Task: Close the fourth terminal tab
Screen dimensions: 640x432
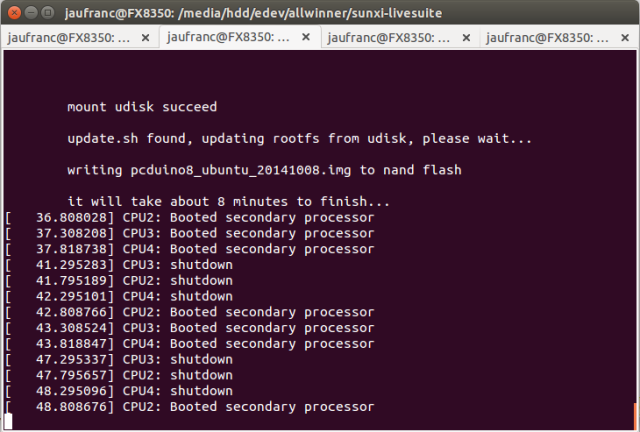Action: [625, 38]
